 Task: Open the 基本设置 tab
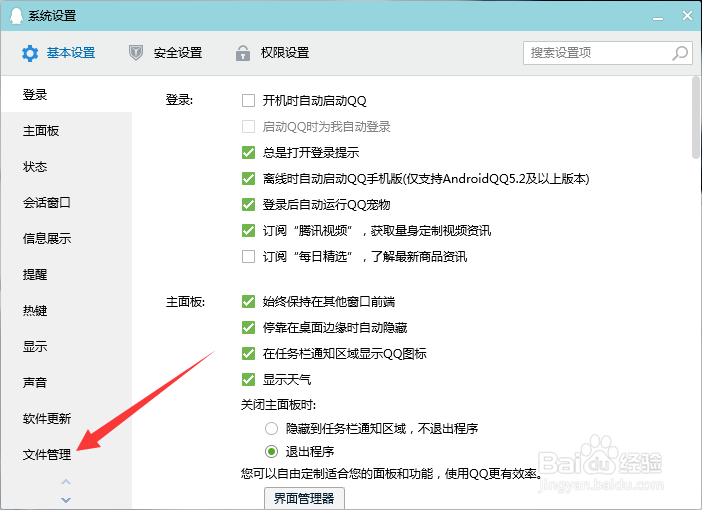coord(59,53)
